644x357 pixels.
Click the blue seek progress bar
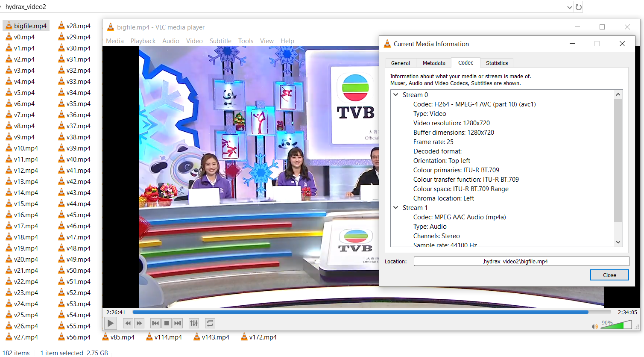click(372, 312)
